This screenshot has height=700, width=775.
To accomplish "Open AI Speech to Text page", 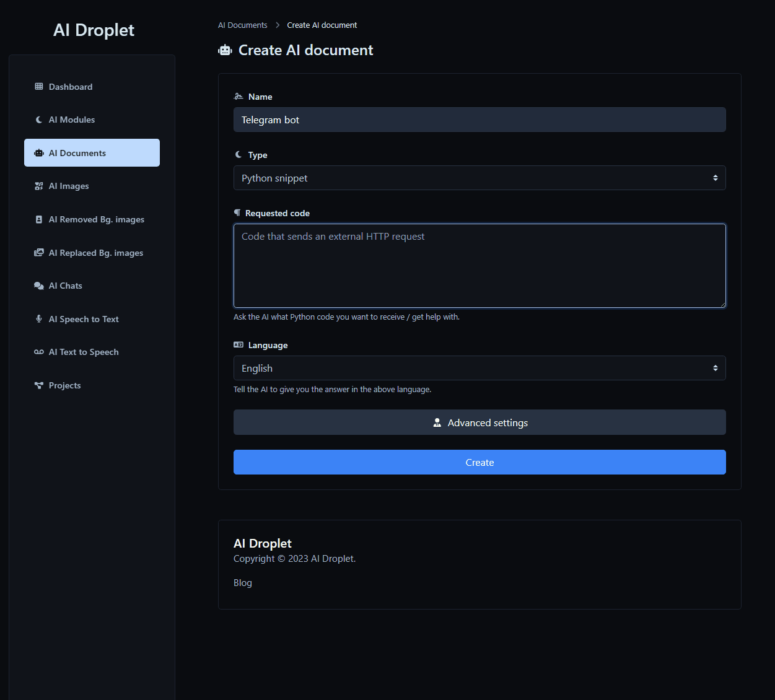I will [92, 319].
